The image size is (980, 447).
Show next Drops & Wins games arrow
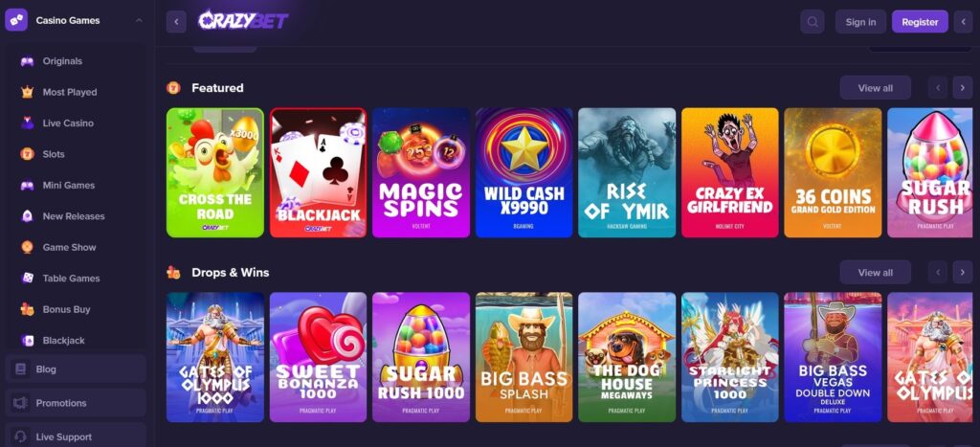(x=963, y=272)
